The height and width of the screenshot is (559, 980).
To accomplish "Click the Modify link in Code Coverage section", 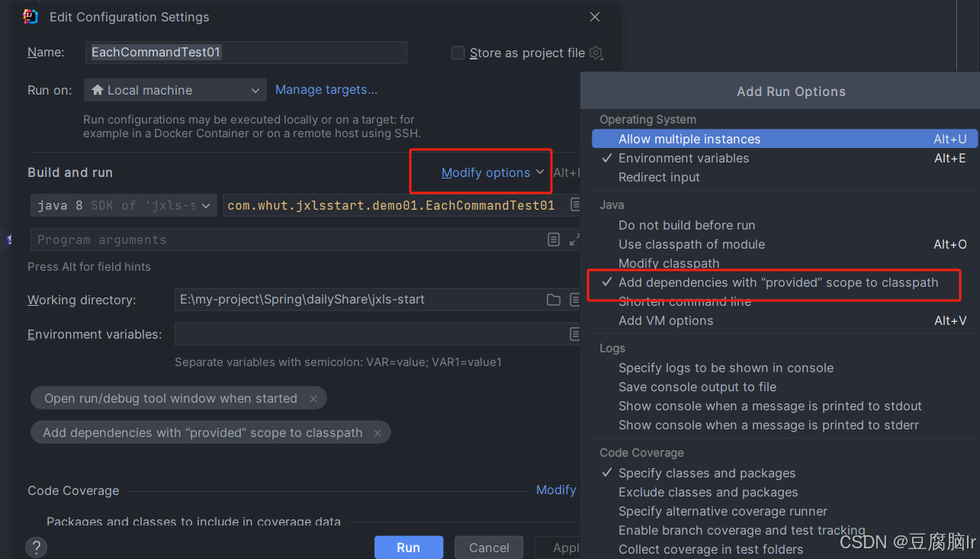I will (x=556, y=490).
